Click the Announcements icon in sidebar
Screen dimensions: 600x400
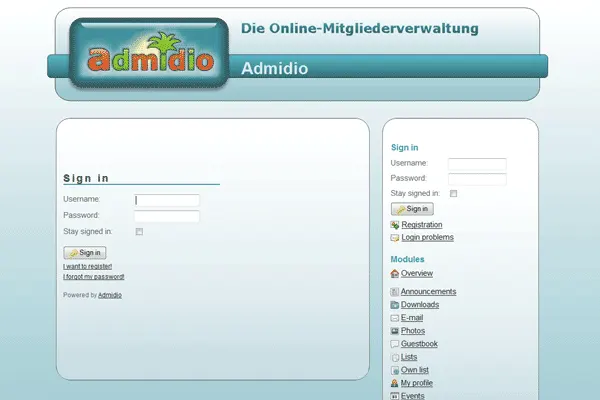[x=395, y=292]
